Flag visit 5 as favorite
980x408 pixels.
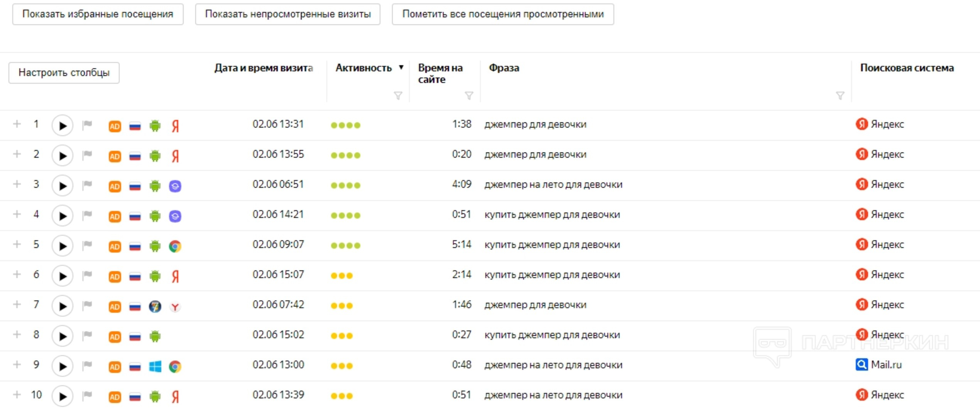tap(87, 245)
